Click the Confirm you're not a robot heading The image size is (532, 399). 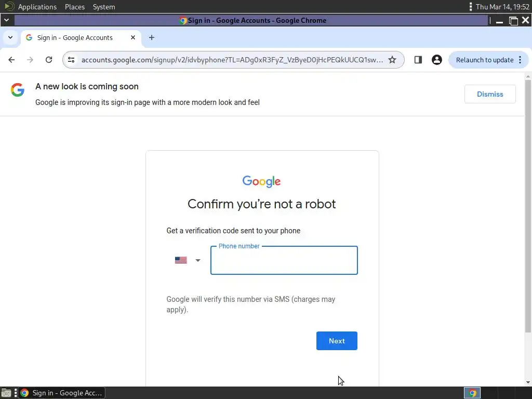coord(262,204)
